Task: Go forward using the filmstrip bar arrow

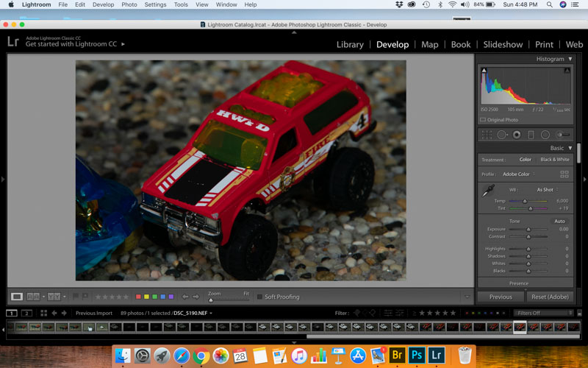Action: (x=64, y=313)
